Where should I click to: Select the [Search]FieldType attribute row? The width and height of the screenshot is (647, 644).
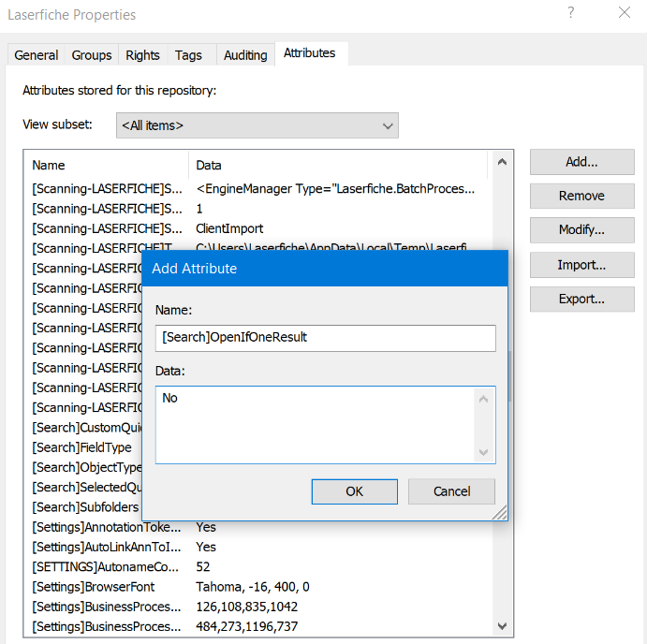pos(83,447)
